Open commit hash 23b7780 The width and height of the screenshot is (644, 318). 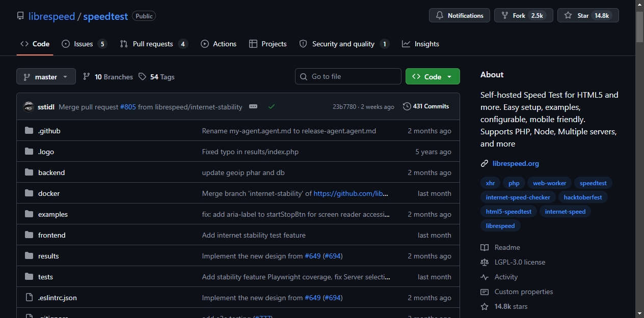(344, 107)
